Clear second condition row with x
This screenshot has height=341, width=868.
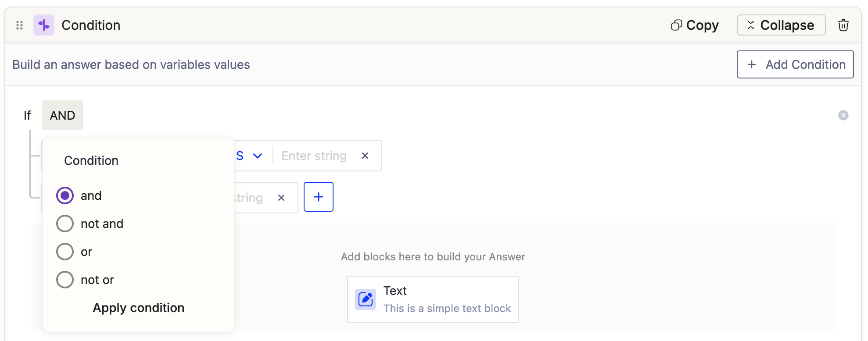(x=281, y=198)
